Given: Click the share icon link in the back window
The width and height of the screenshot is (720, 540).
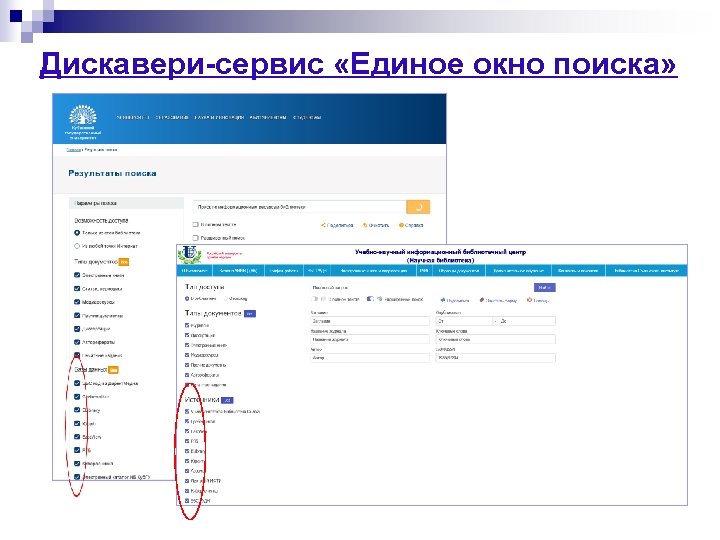Looking at the screenshot, I should click(x=338, y=225).
